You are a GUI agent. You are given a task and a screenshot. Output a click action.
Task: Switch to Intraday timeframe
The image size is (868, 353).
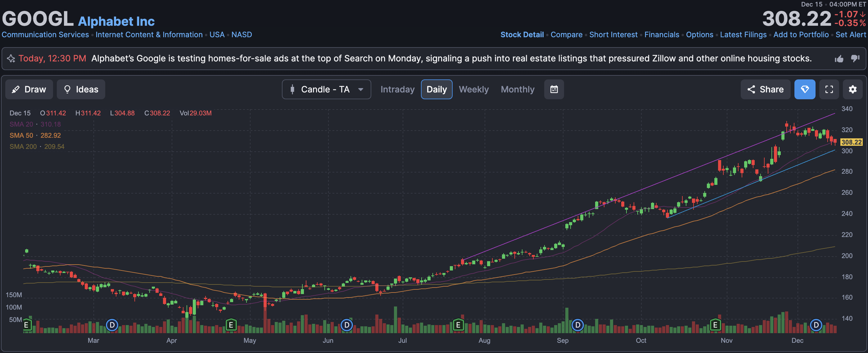[397, 89]
